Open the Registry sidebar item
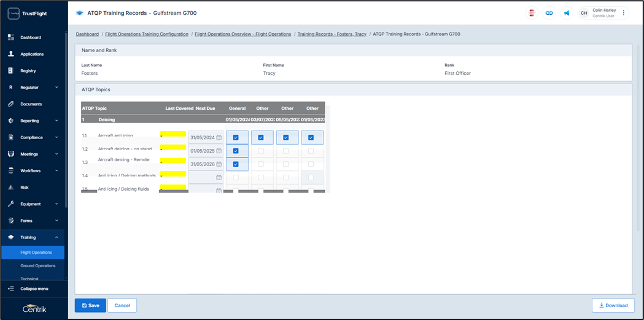Screen dimensions: 644x320 click(28, 70)
